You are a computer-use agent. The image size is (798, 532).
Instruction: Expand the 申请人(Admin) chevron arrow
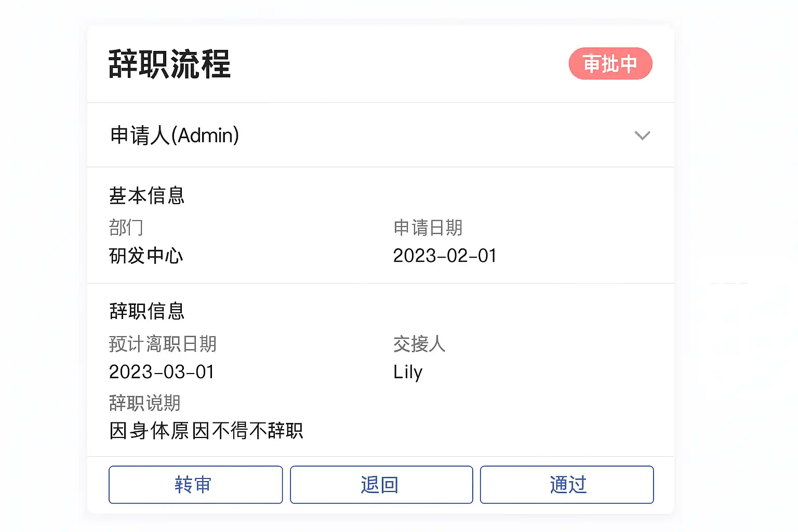[642, 136]
